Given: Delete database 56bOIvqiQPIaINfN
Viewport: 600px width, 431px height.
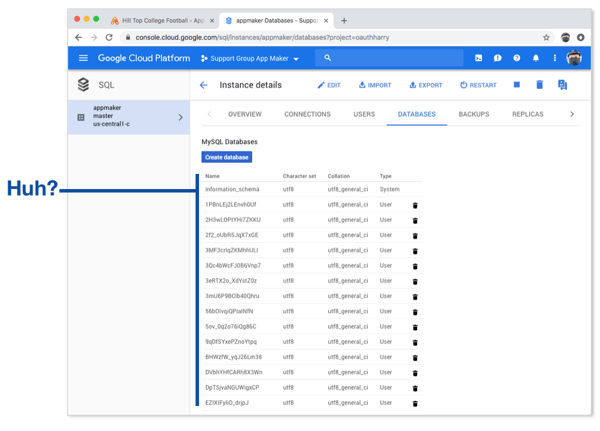Looking at the screenshot, I should click(415, 312).
